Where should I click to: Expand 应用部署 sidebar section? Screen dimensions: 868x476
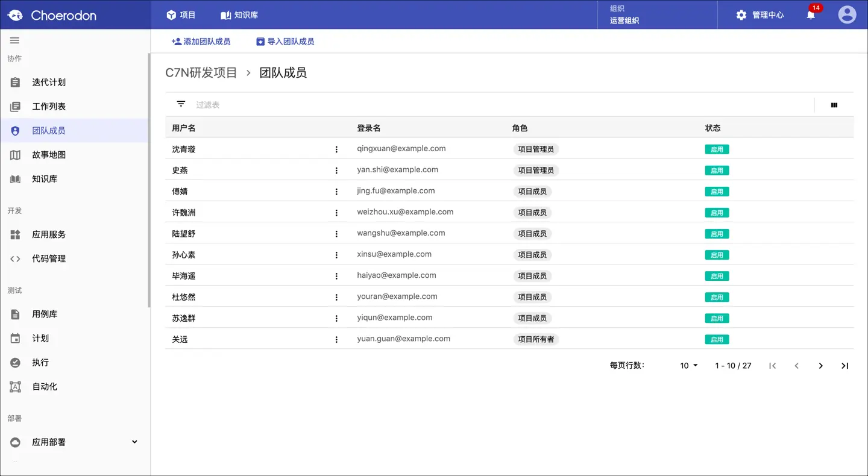(x=134, y=442)
